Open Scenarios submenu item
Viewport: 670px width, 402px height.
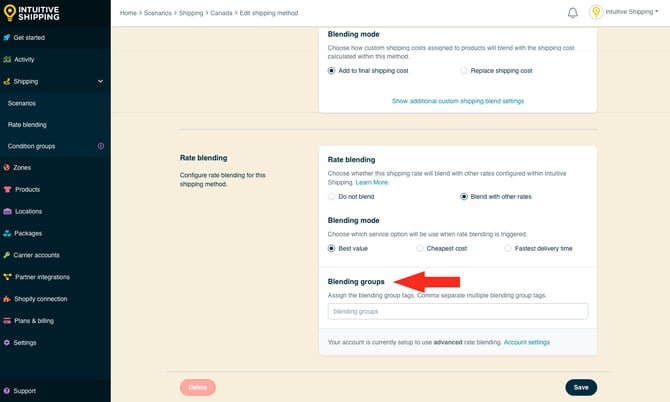point(22,103)
